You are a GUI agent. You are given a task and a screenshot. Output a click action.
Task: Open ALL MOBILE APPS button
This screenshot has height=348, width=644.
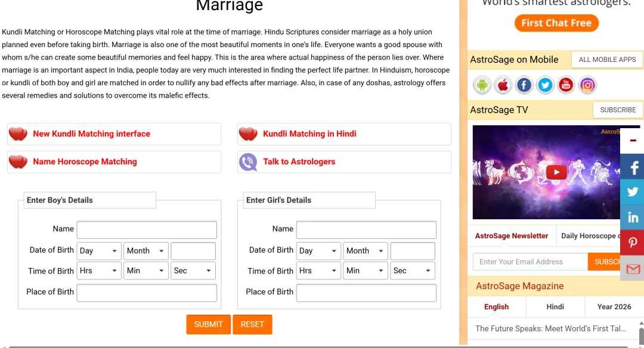point(607,60)
